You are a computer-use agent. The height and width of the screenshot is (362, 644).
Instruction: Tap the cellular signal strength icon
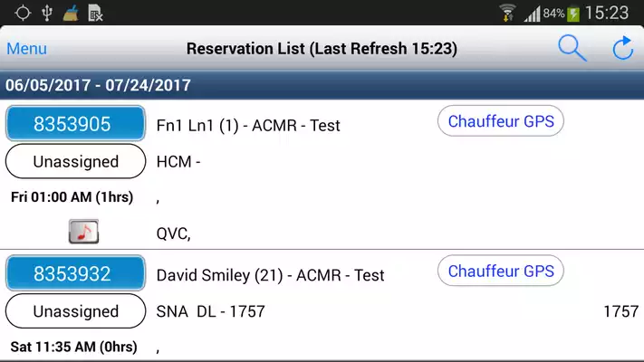[x=533, y=14]
